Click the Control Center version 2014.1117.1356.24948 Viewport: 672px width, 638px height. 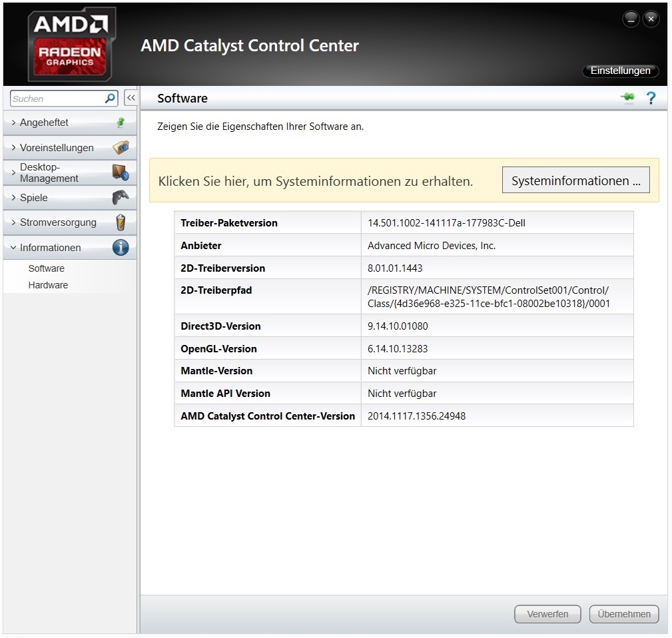click(416, 416)
